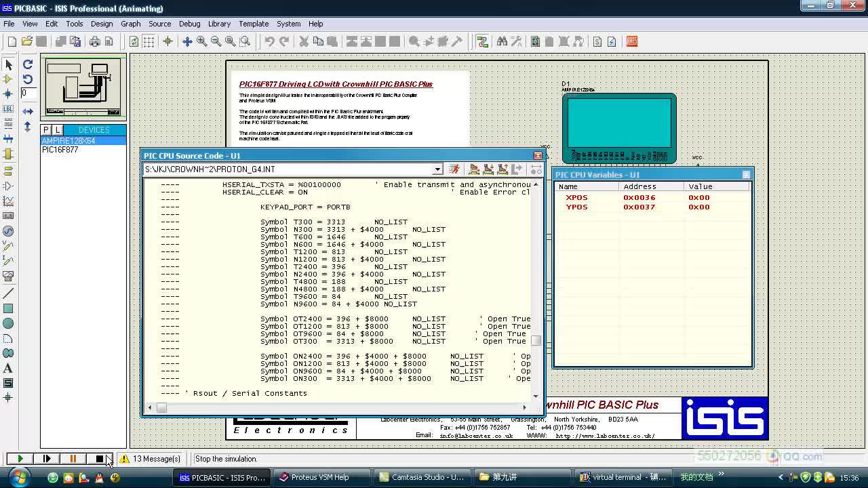Click the rotation angle input field
The width and height of the screenshot is (868, 488).
point(28,93)
